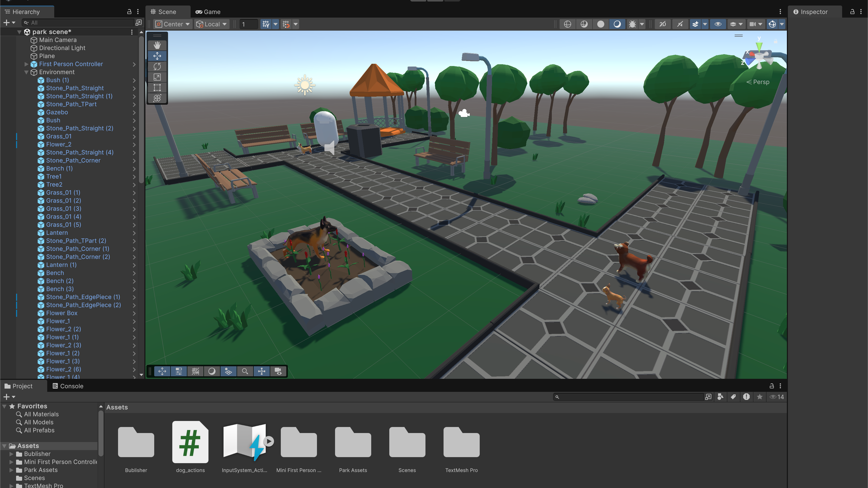Select the Rotate tool
Image resolution: width=868 pixels, height=488 pixels.
pos(157,66)
